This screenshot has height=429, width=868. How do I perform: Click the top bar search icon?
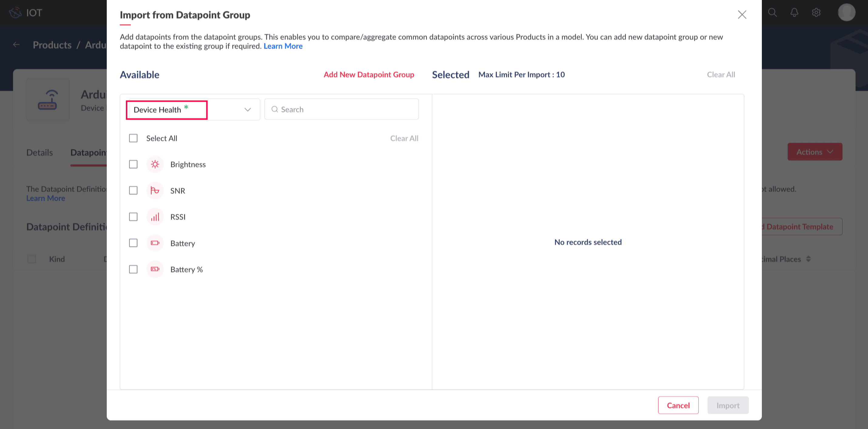(772, 13)
